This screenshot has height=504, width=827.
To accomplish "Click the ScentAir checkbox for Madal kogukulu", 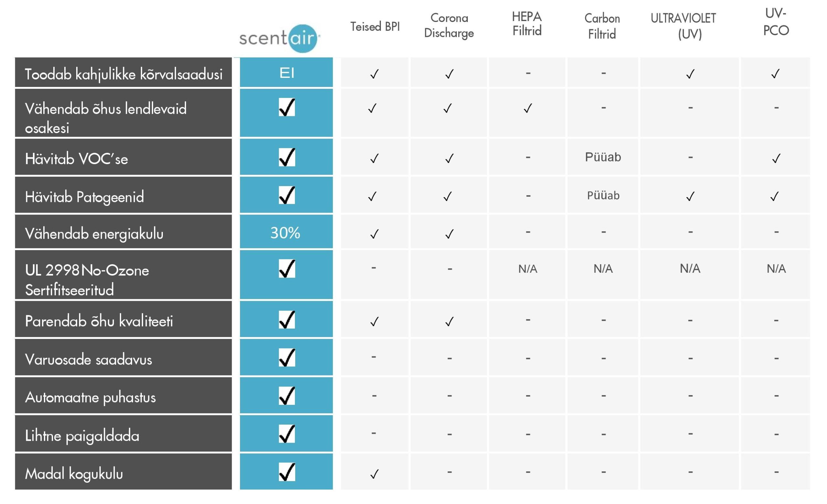I will pyautogui.click(x=287, y=472).
